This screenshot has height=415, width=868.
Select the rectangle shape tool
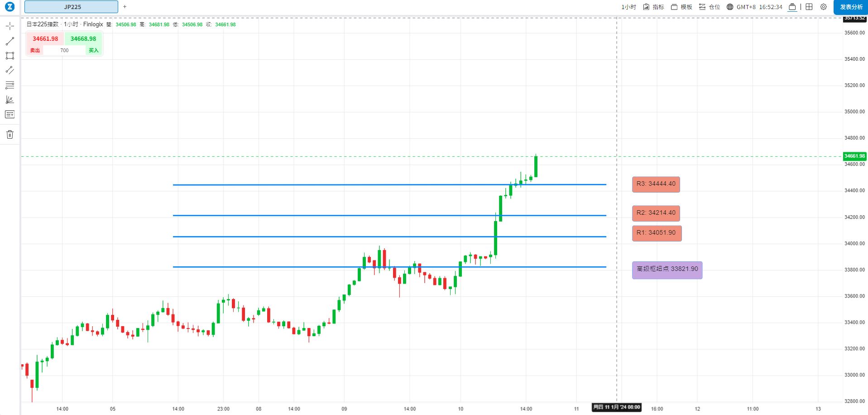[10, 56]
